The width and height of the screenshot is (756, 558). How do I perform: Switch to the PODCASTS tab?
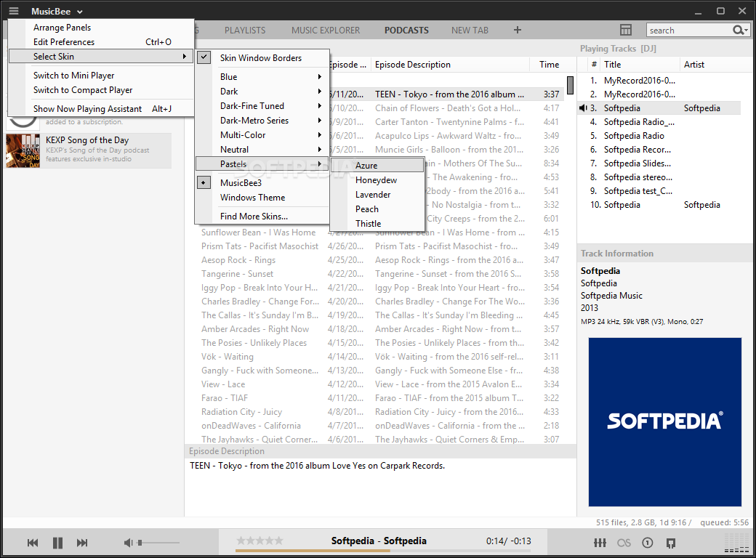pos(406,30)
